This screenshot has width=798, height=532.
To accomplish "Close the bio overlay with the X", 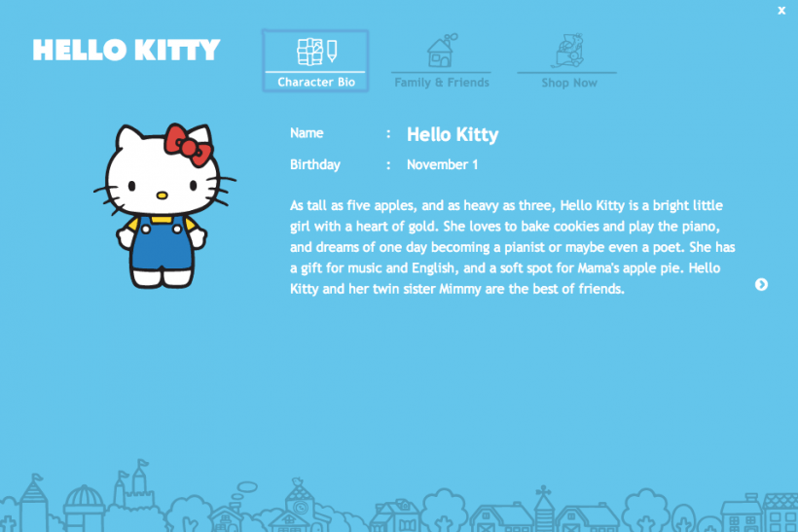I will point(781,10).
